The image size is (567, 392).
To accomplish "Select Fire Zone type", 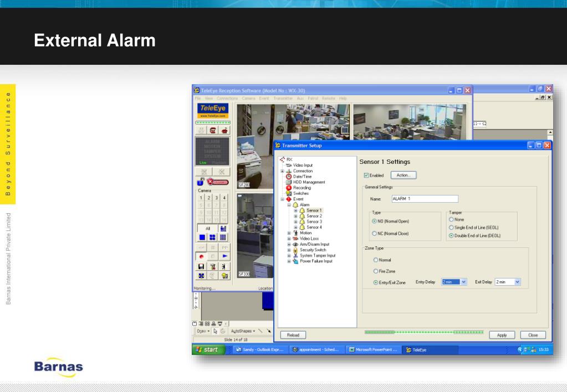I will click(x=376, y=271).
